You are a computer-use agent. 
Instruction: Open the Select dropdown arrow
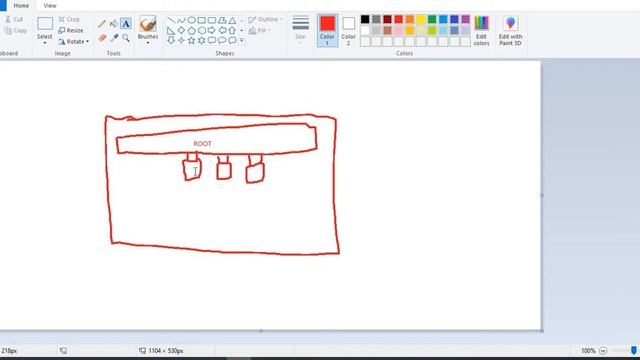[x=45, y=43]
